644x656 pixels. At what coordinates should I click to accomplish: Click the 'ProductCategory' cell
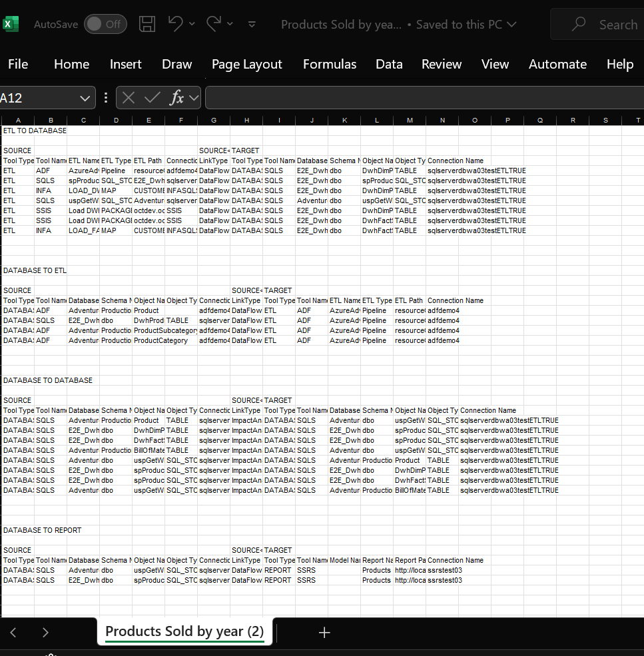coord(161,340)
